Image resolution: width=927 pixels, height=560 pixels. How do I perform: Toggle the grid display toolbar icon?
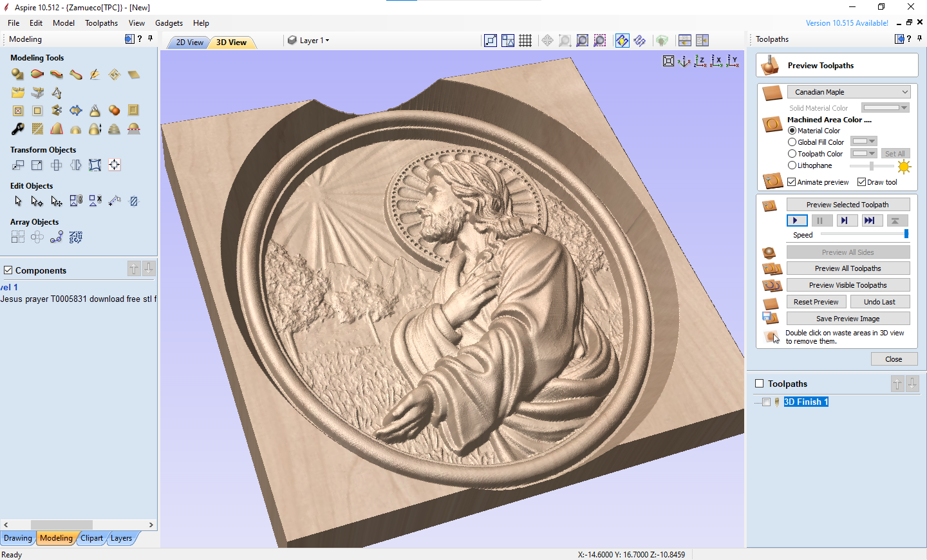click(x=525, y=41)
